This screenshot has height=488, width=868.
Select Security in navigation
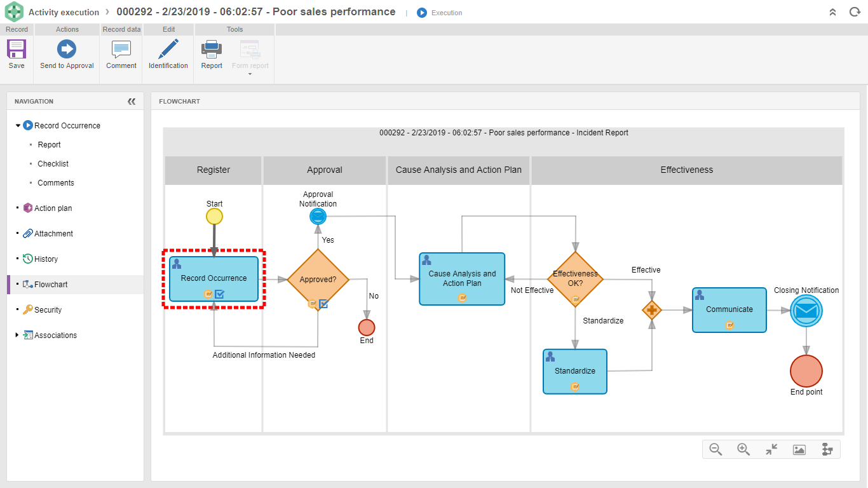tap(48, 310)
